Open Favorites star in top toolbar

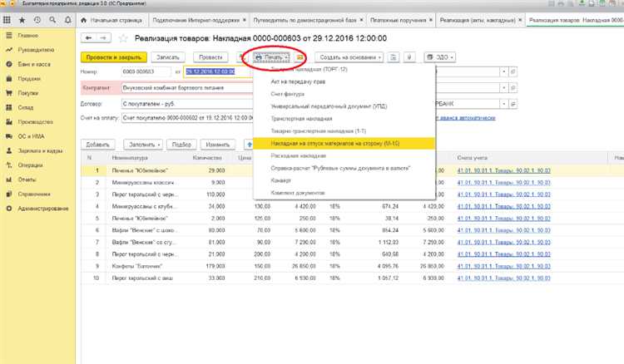pyautogui.click(x=22, y=20)
